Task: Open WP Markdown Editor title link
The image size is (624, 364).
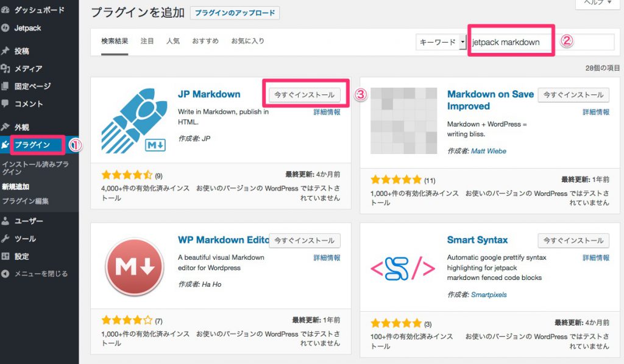Action: [x=223, y=240]
